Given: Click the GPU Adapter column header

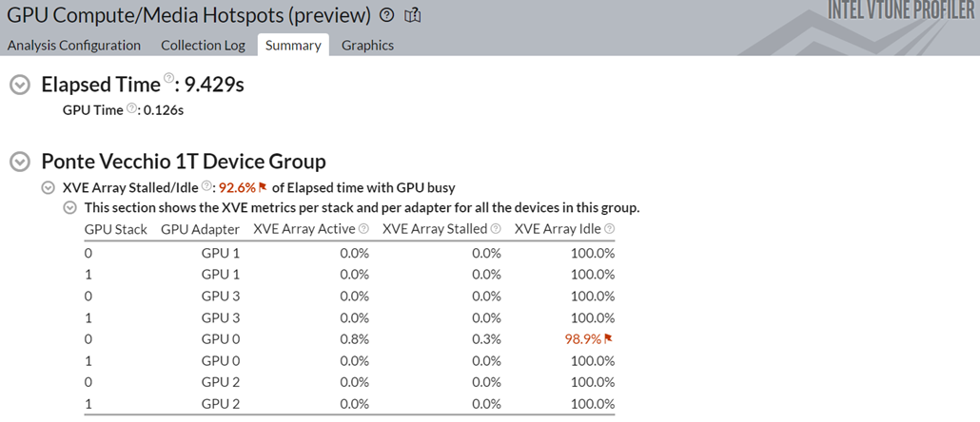Looking at the screenshot, I should (200, 229).
